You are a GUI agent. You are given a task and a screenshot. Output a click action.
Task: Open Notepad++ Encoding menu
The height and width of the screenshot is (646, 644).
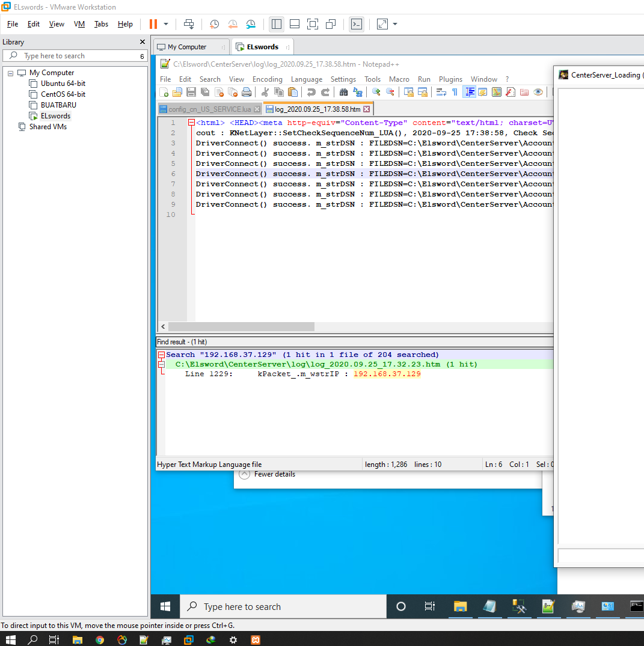click(x=267, y=79)
